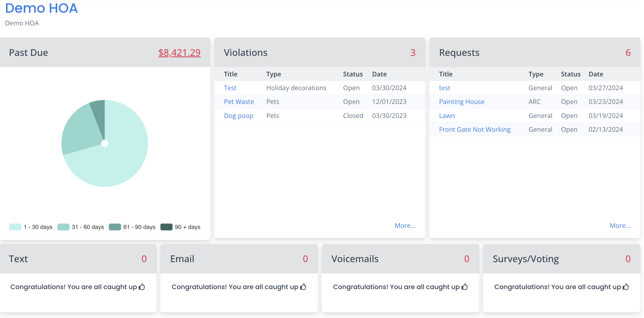The width and height of the screenshot is (644, 318).
Task: Open the Lawn request
Action: tap(447, 116)
